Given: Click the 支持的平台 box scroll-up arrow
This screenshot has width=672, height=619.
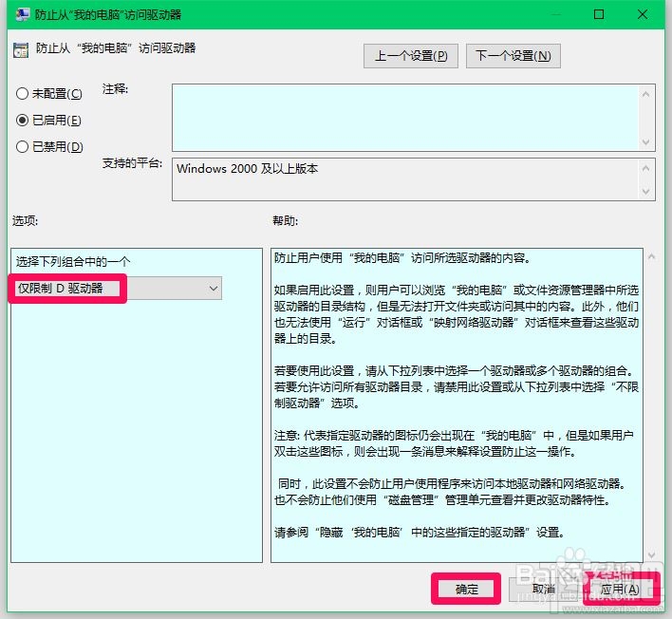Looking at the screenshot, I should pyautogui.click(x=645, y=168).
